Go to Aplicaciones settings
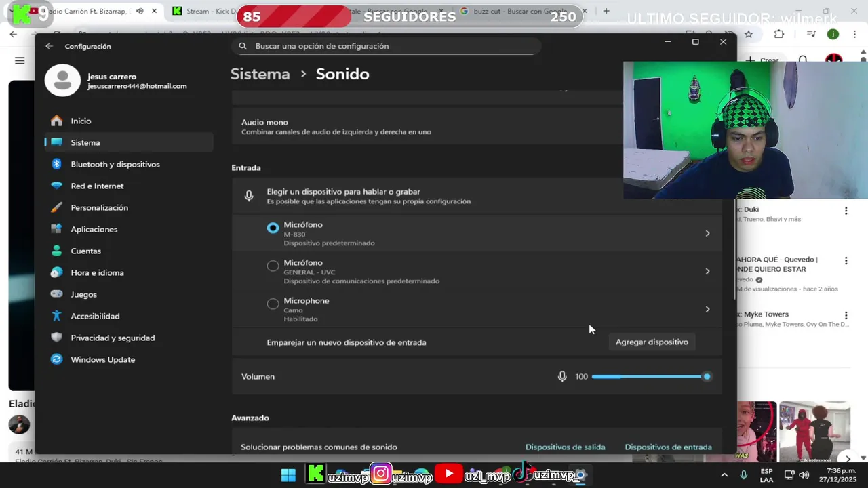The image size is (868, 488). [129, 229]
